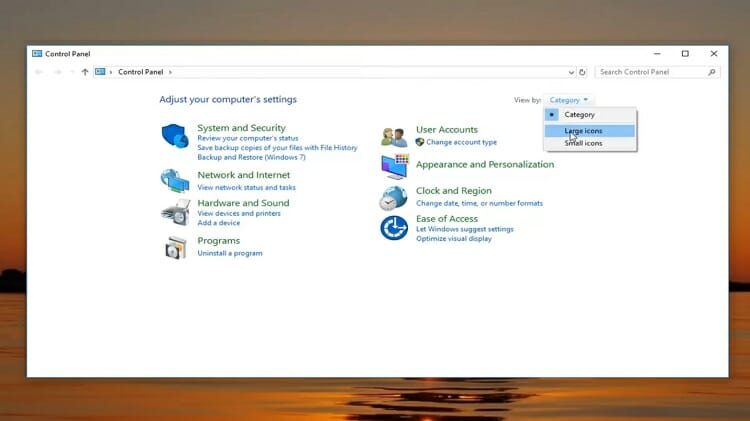Open the Clock and Region heading link

click(453, 191)
